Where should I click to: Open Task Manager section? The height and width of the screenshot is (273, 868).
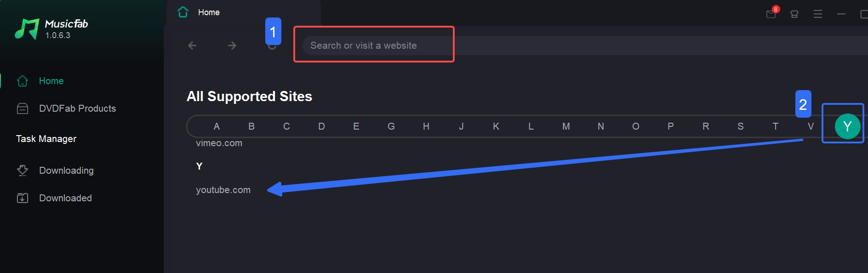[x=46, y=138]
